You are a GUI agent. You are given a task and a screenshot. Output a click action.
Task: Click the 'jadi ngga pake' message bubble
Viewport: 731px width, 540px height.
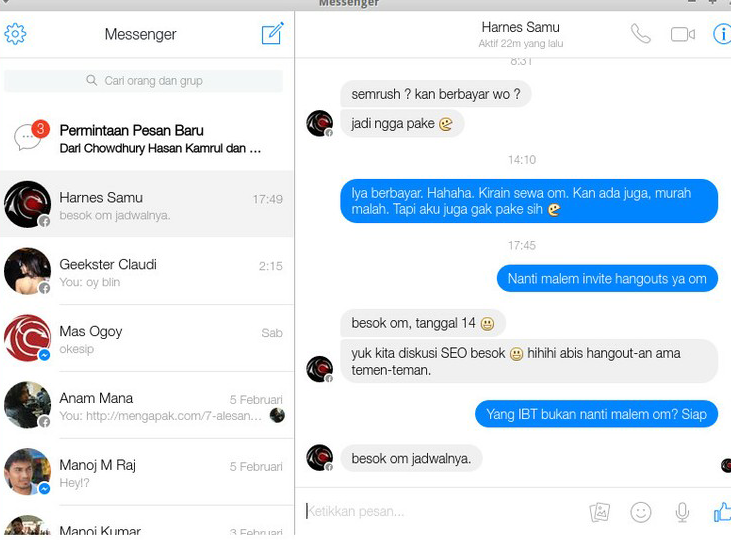pos(402,124)
